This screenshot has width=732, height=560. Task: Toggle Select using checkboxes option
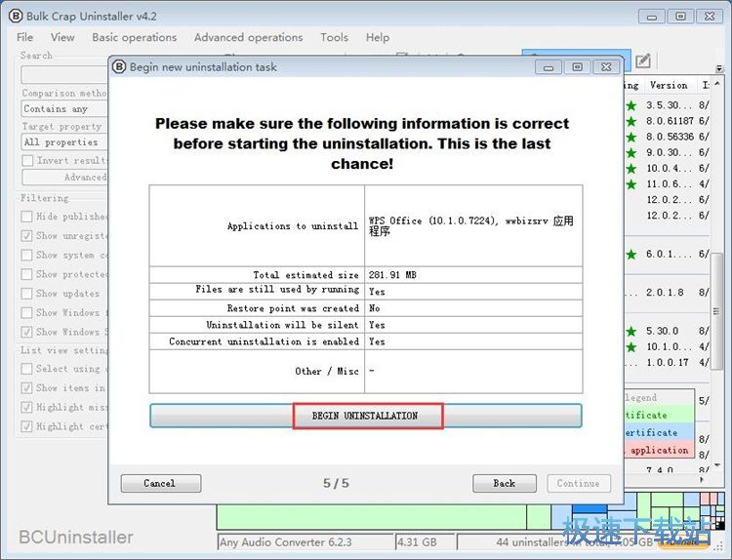26,369
